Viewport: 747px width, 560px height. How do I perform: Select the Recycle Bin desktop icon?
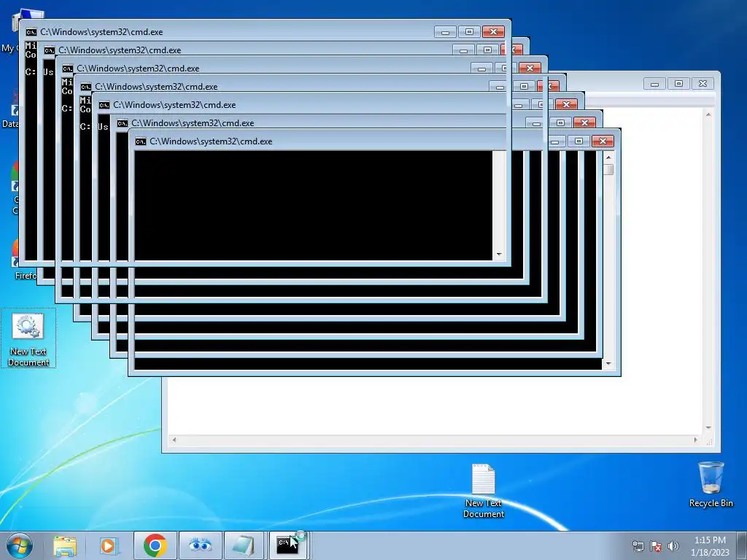coord(711,485)
